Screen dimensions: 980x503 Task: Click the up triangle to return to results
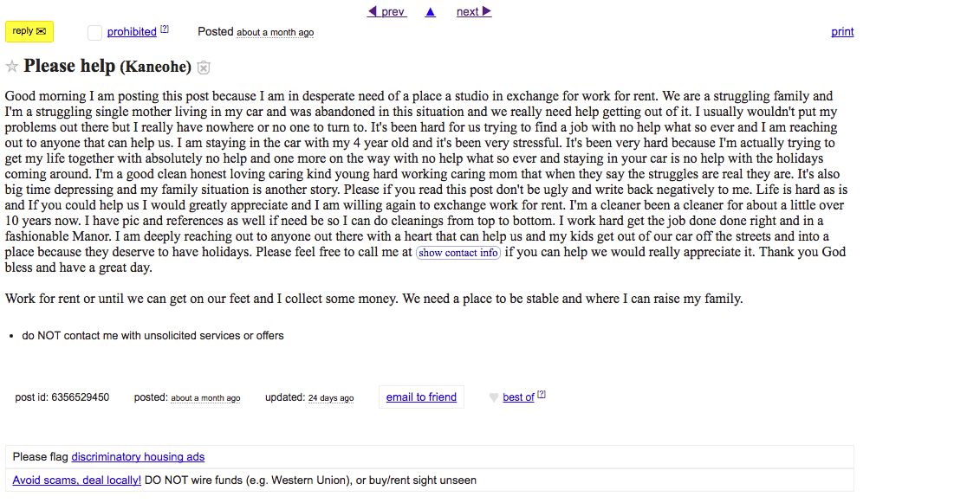pos(430,11)
